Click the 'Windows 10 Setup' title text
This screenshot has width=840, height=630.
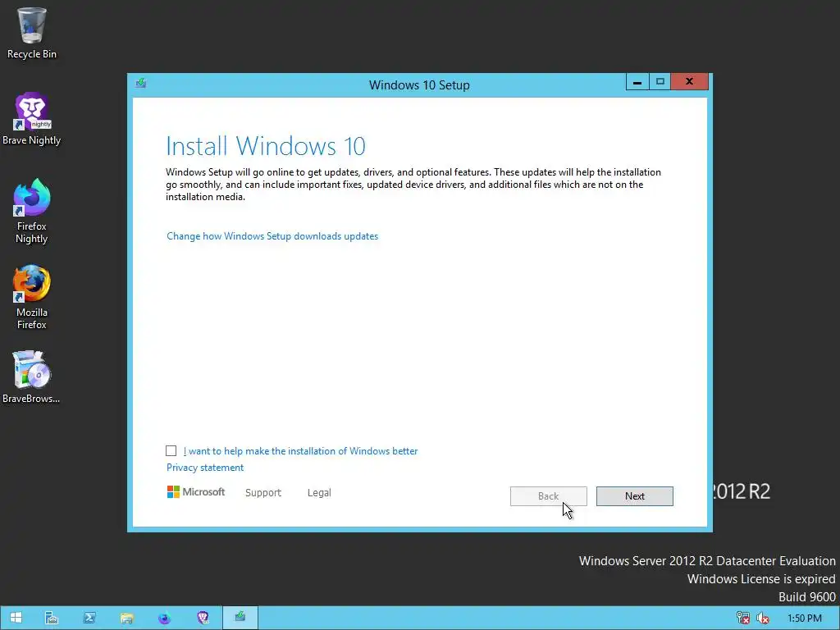click(x=419, y=85)
